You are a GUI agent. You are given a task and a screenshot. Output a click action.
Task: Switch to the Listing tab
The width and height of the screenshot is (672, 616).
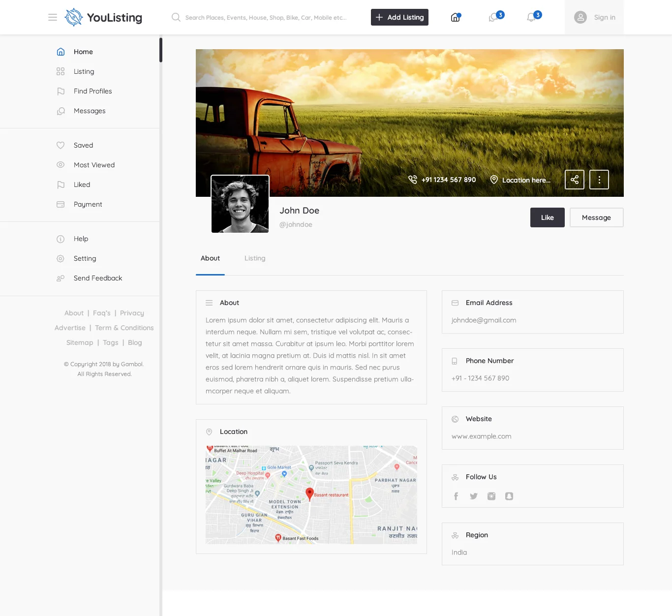(x=255, y=258)
